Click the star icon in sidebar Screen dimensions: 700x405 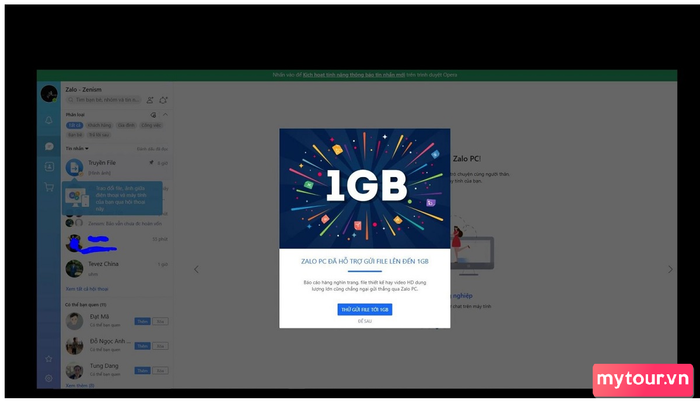coord(49,359)
